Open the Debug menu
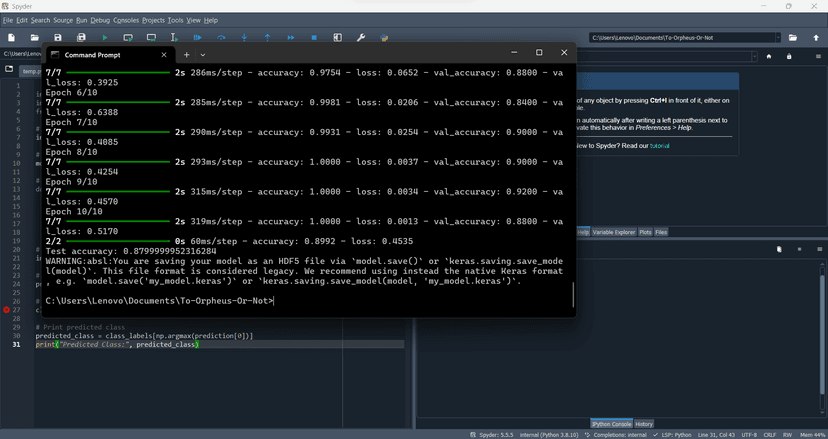This screenshot has width=828, height=439. [100, 20]
